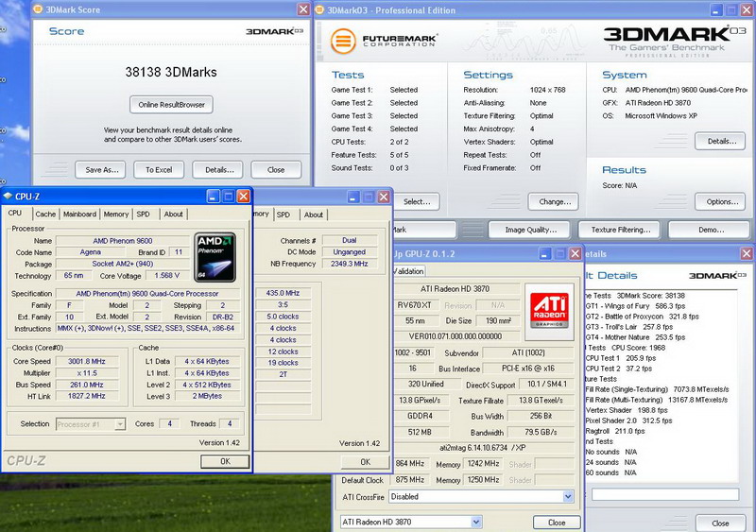Viewport: 756px width, 532px height.
Task: Click the Texture Filtering button
Action: coord(621,230)
